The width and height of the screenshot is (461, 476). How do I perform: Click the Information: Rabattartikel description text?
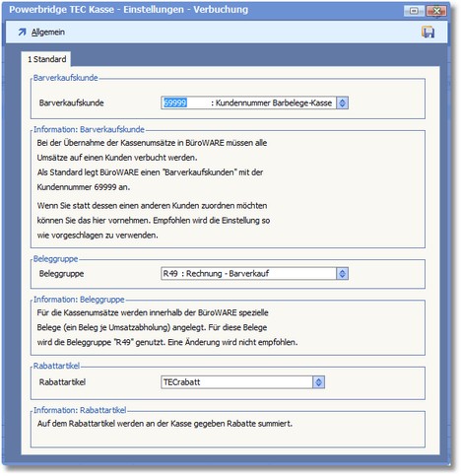pos(165,424)
